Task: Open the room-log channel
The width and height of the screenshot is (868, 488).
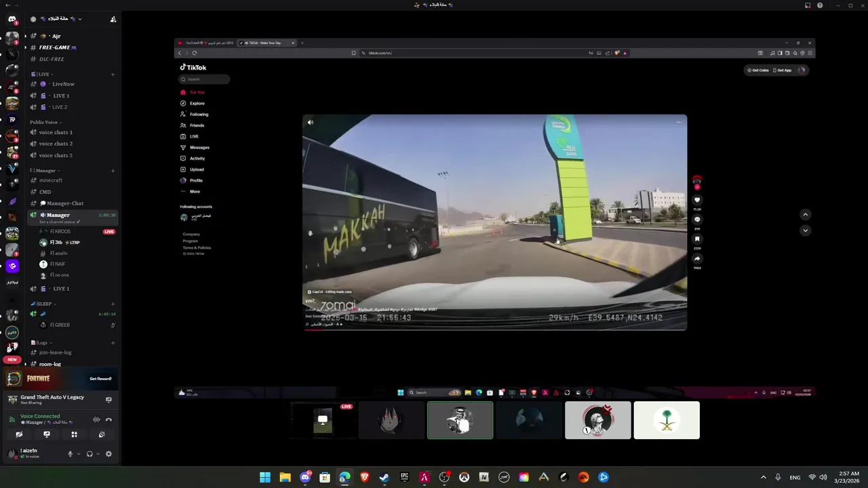Action: coord(71,364)
